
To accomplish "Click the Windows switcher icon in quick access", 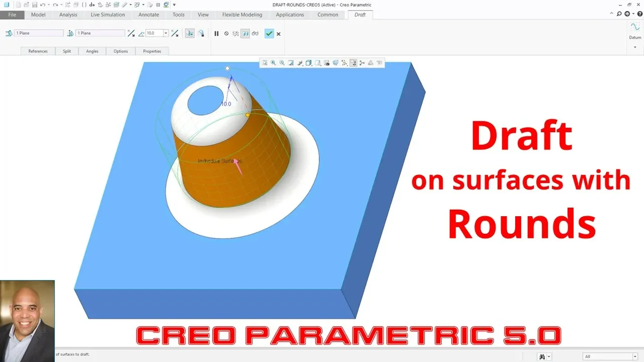I will pyautogui.click(x=136, y=5).
